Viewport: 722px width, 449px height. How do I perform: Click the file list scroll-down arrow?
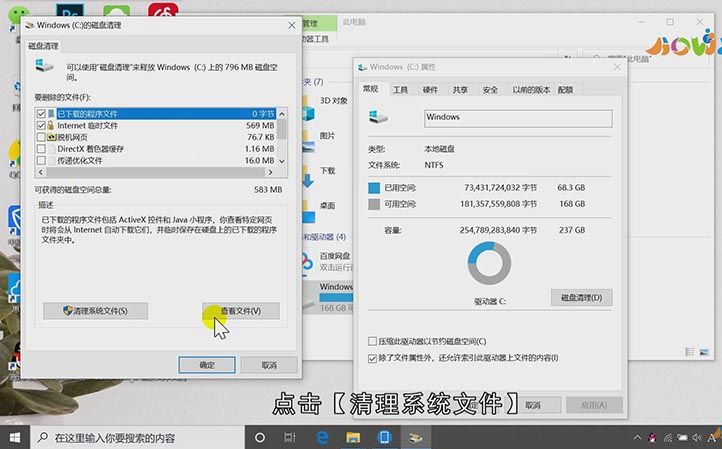[x=282, y=161]
